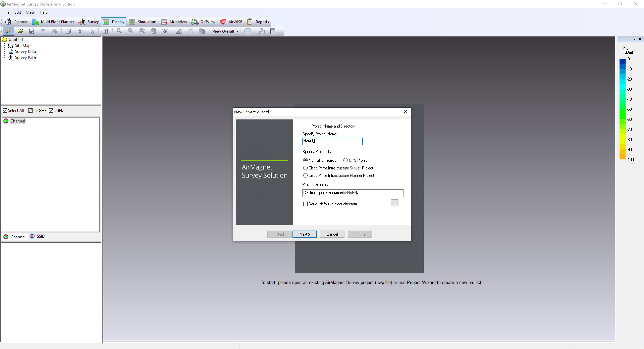Open the Help menu
This screenshot has width=644, height=349.
[x=43, y=12]
